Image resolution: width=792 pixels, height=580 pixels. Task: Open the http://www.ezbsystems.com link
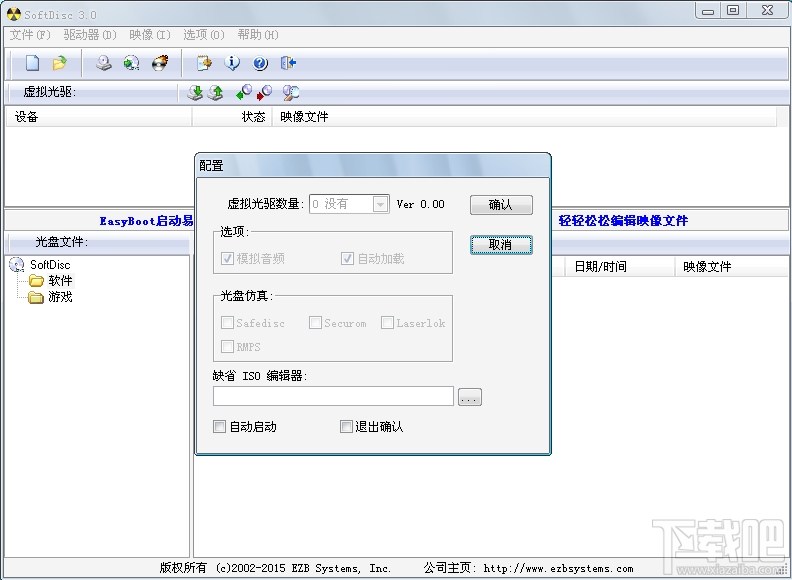coord(558,568)
